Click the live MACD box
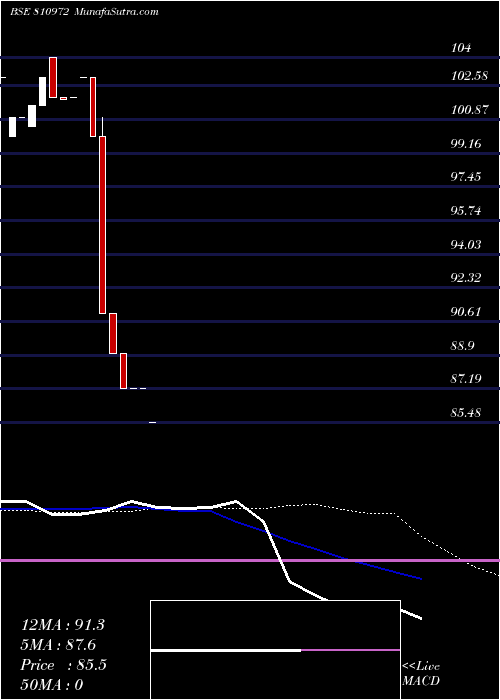500x700 pixels. click(x=275, y=650)
